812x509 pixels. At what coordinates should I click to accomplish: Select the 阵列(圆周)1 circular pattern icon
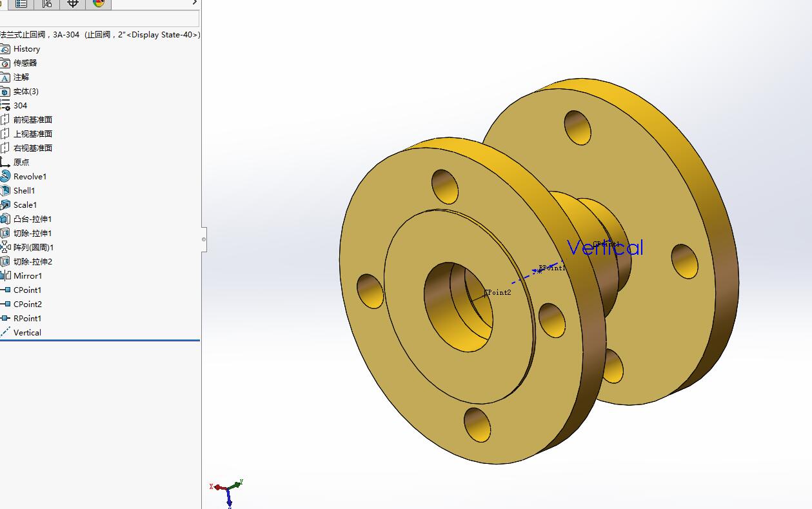point(5,248)
